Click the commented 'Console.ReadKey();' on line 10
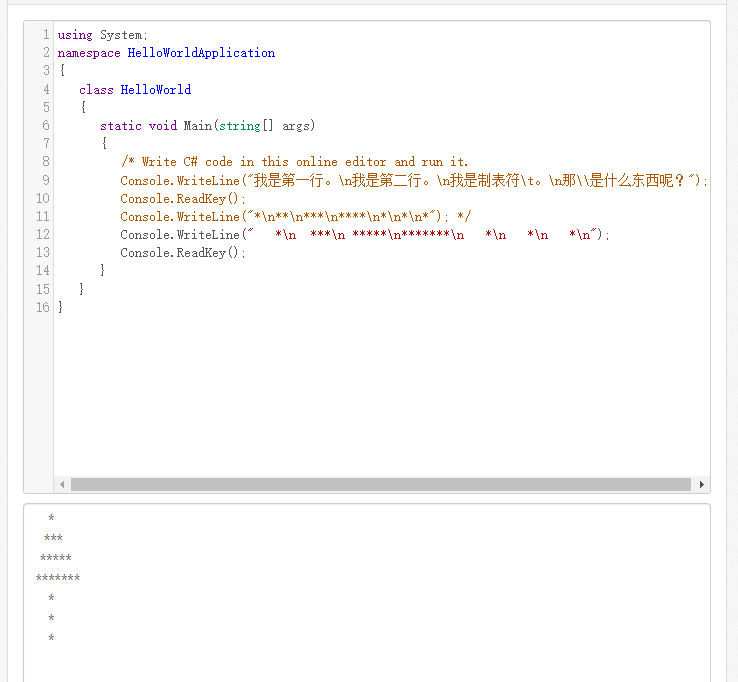The image size is (738, 682). (183, 199)
